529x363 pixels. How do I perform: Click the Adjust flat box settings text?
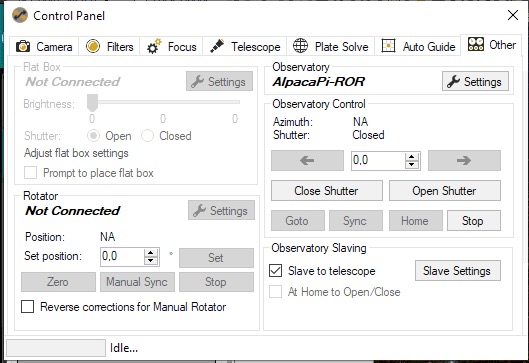(x=76, y=153)
